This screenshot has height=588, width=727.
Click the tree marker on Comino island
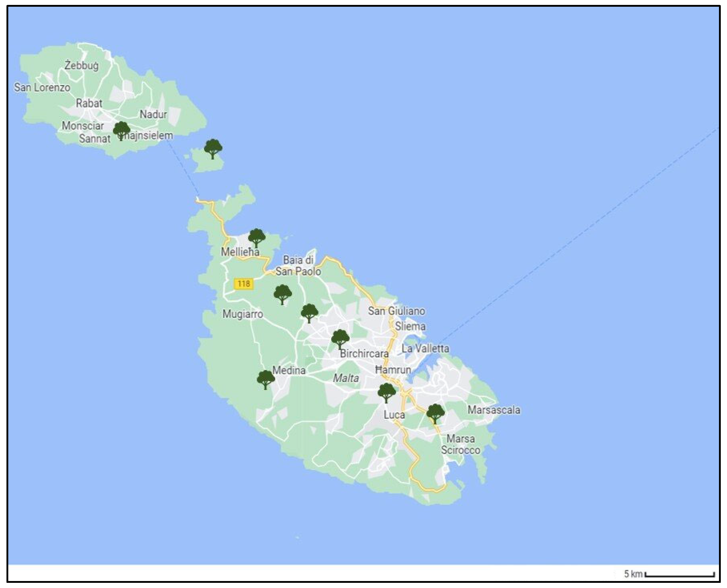pos(213,149)
